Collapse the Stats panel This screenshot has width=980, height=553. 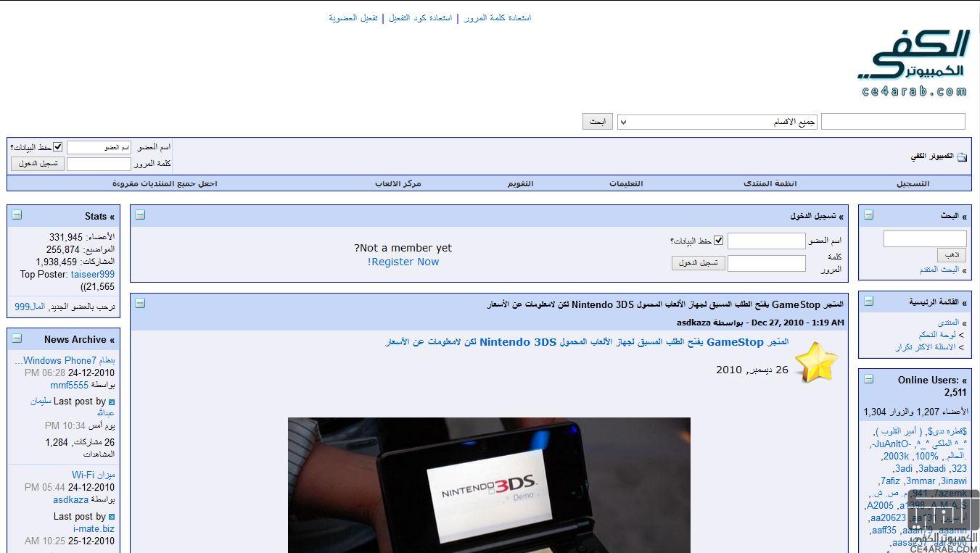(17, 215)
